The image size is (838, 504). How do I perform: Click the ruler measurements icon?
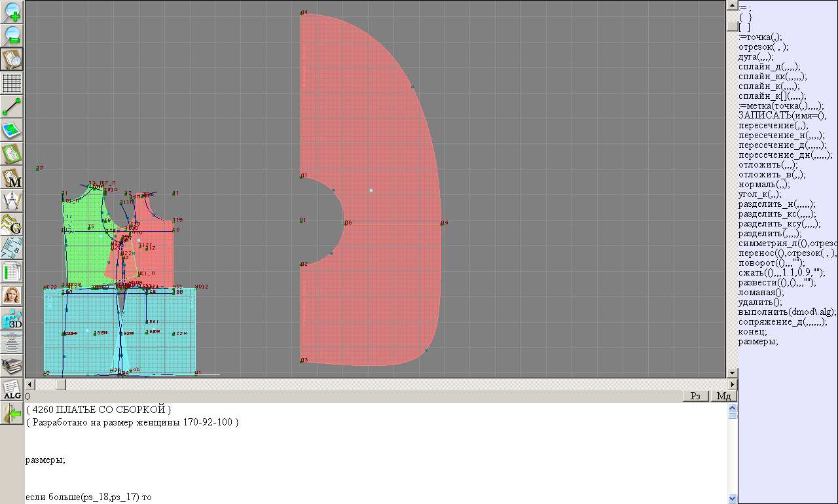12,248
